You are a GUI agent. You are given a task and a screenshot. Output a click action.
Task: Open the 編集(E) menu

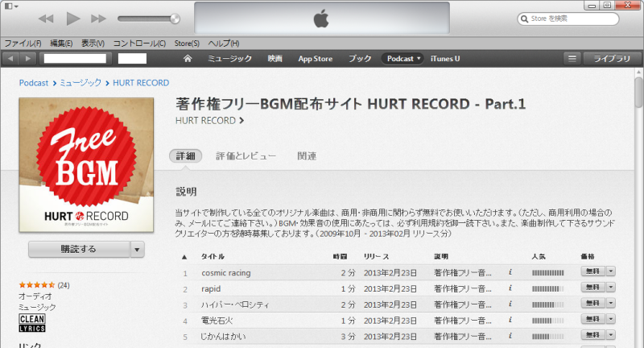(x=61, y=43)
